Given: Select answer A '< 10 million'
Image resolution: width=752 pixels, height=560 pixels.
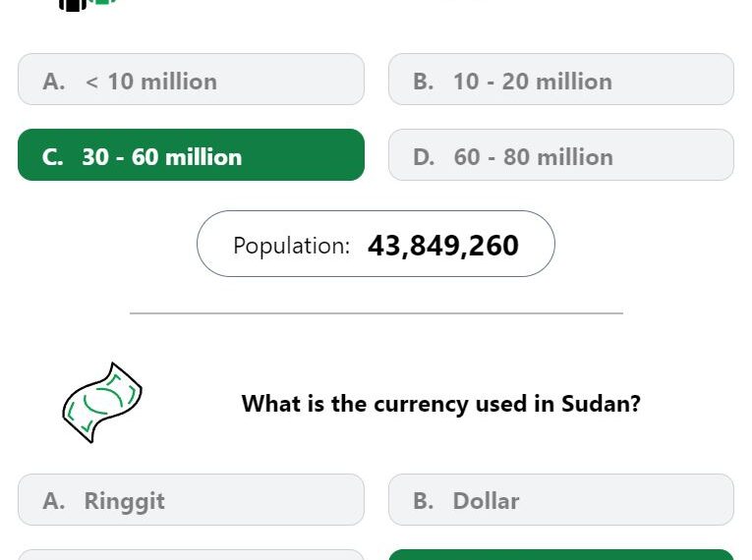Looking at the screenshot, I should pos(191,80).
